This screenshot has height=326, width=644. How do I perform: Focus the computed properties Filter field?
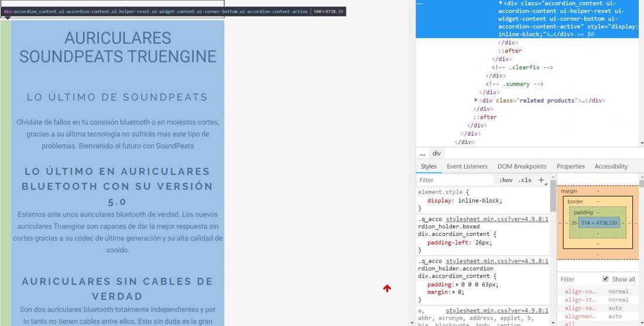(x=579, y=279)
